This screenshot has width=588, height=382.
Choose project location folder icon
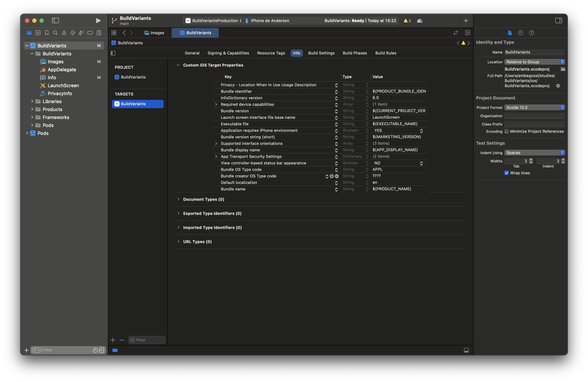563,69
